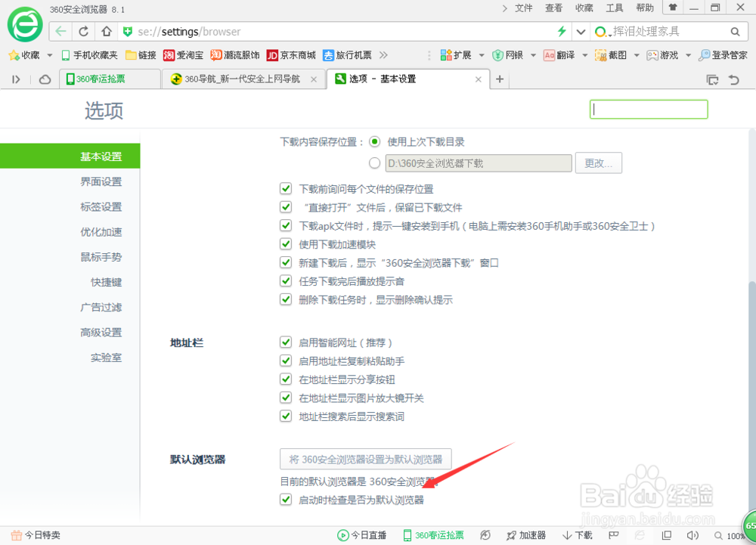Select 使用上次下载目录 radio button
Screen dimensions: 756x545
(x=375, y=141)
